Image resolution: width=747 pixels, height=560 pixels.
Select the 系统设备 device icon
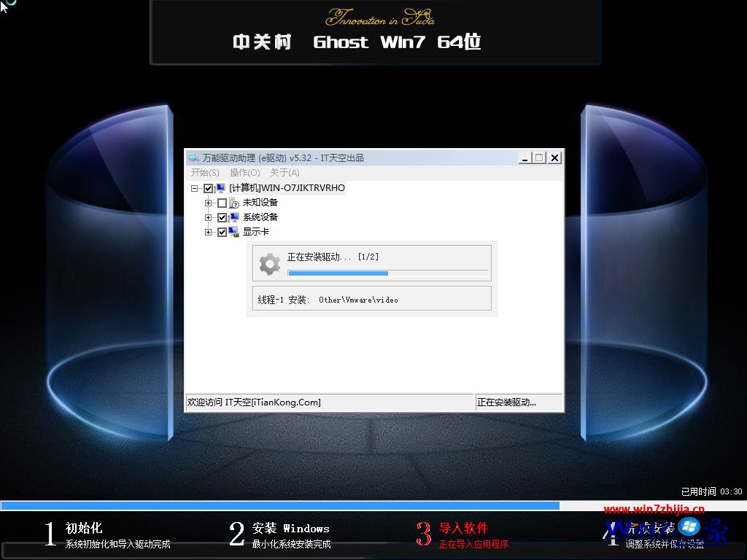click(234, 217)
